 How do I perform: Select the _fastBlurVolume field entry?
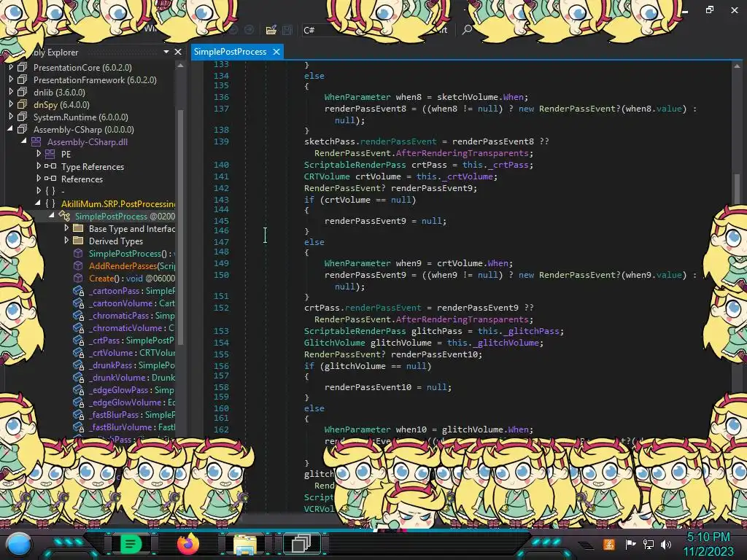pyautogui.click(x=131, y=427)
